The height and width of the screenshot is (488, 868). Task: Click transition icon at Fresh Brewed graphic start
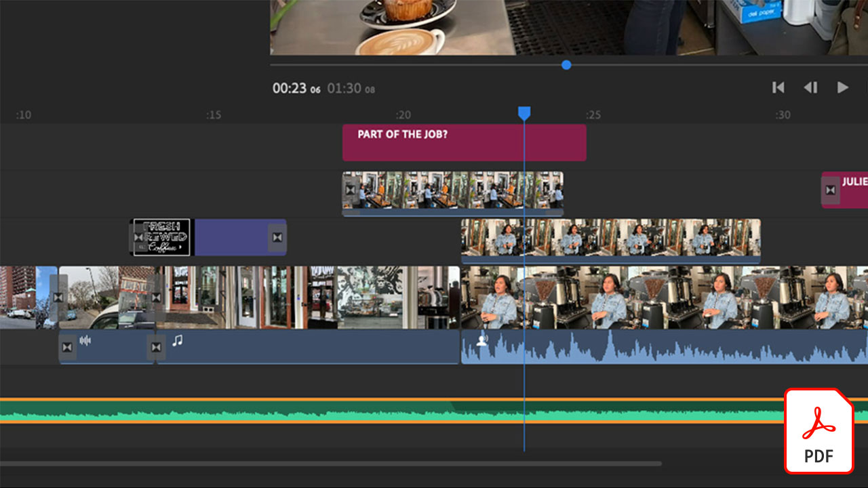click(139, 237)
